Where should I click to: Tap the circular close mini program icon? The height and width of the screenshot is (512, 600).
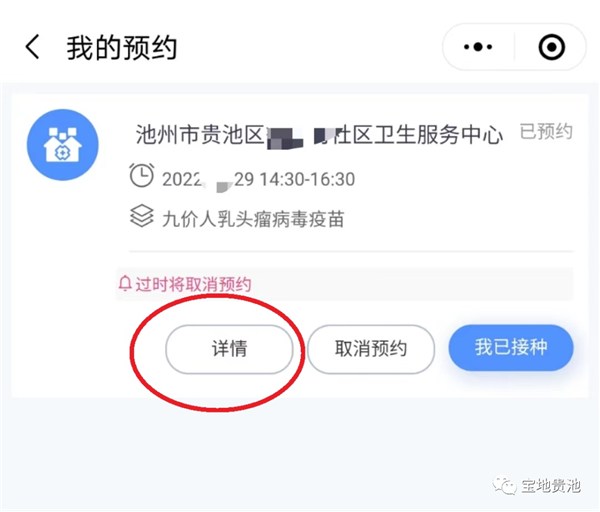551,47
